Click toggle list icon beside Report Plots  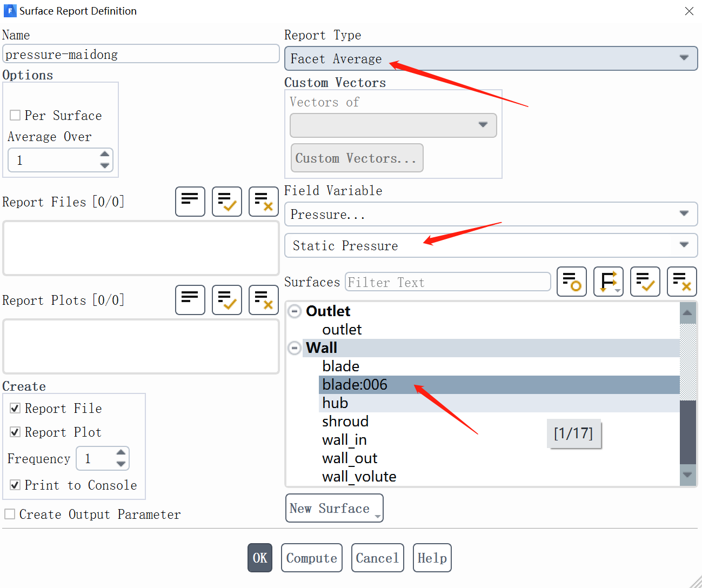(x=190, y=300)
